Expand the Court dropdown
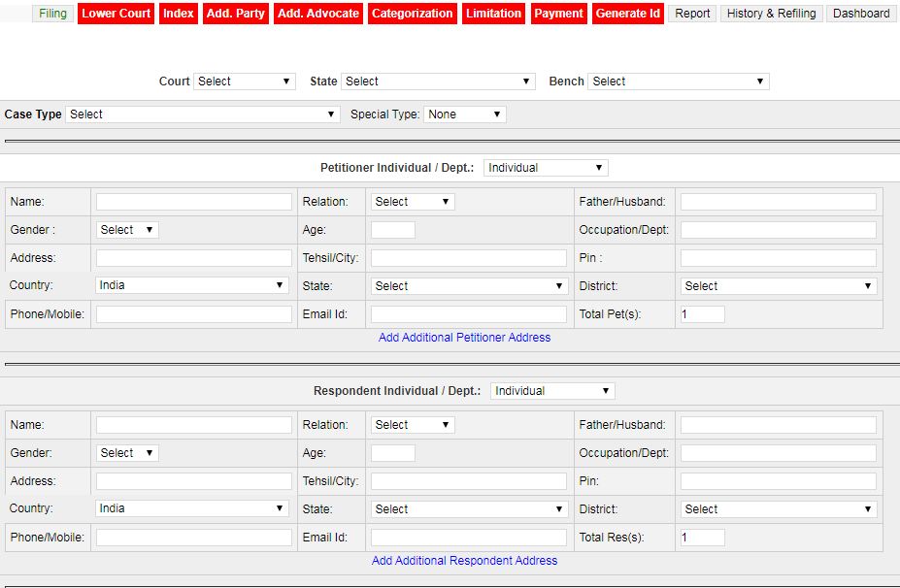Viewport: 900px width, 588px height. click(x=244, y=82)
